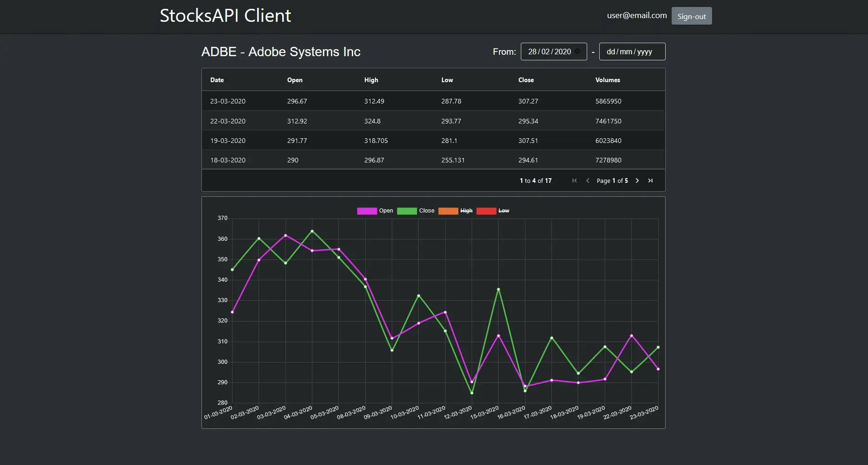Screen dimensions: 868x465
Task: Click the From date input showing 28/02/2020
Action: pyautogui.click(x=549, y=52)
